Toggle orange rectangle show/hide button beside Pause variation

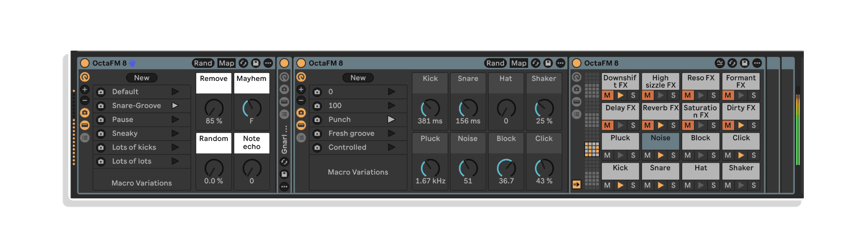coord(85,125)
